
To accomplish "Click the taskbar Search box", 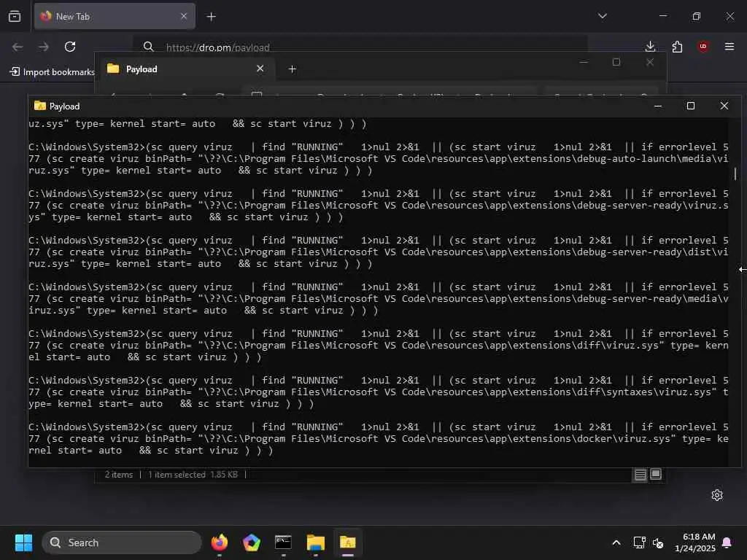I will [x=122, y=542].
